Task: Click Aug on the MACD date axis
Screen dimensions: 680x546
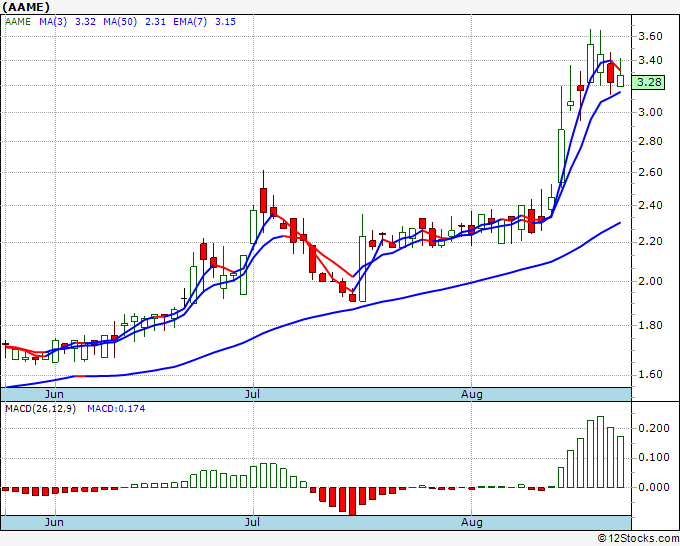Action: tap(471, 522)
